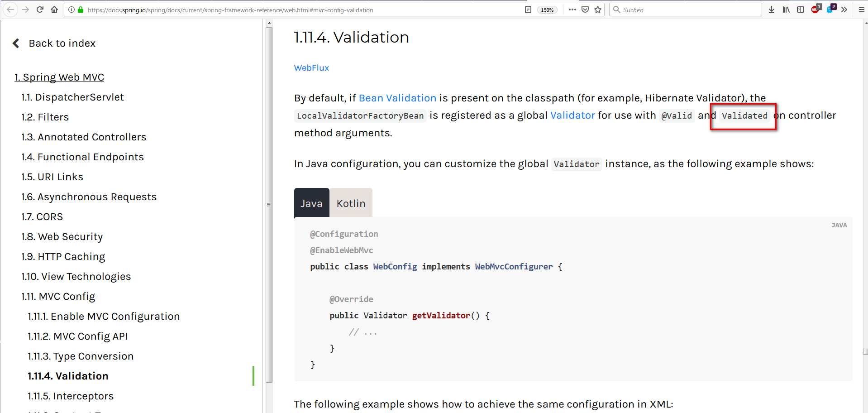Screen dimensions: 868x413
Task: Toggle the browser sidebar panel
Action: click(x=801, y=10)
